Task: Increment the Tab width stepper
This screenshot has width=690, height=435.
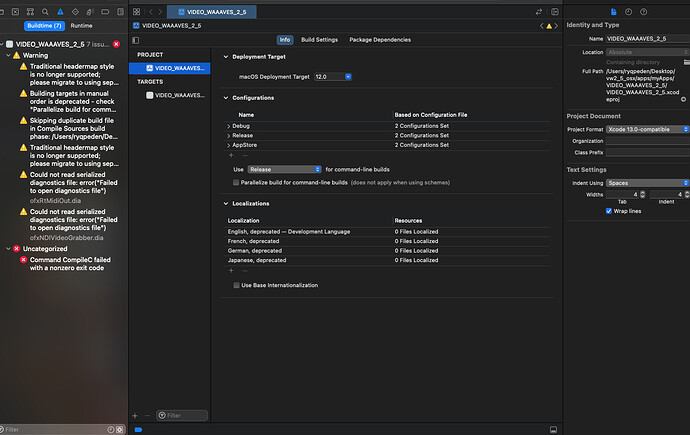Action: (642, 192)
